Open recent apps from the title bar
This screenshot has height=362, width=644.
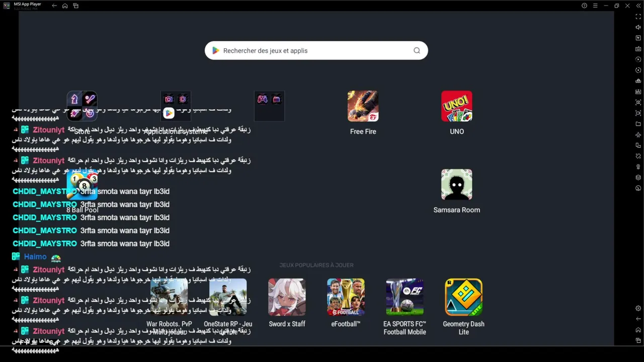tap(75, 6)
